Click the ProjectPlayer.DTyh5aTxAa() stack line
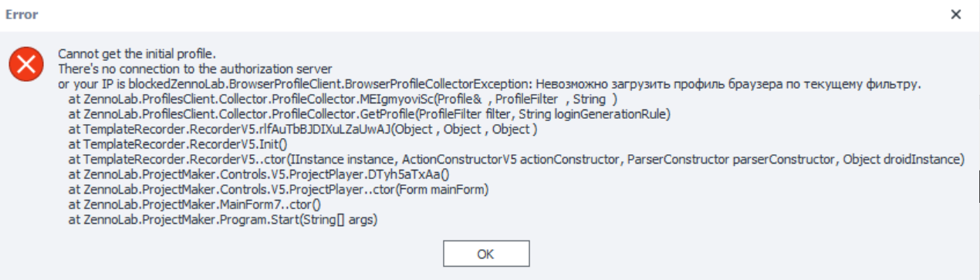The height and width of the screenshot is (280, 980). pyautogui.click(x=259, y=174)
